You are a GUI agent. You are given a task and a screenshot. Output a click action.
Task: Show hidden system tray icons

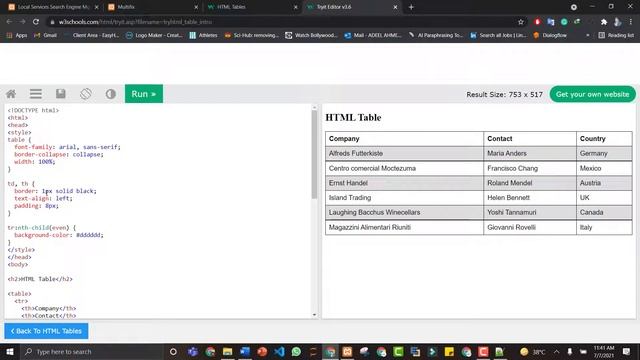click(x=556, y=351)
